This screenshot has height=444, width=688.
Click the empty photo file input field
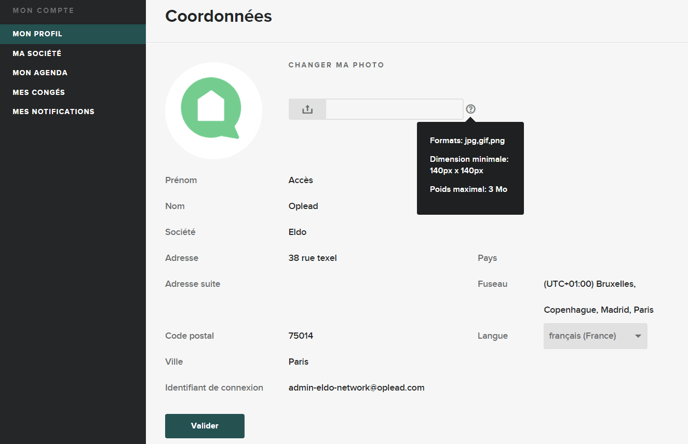(394, 109)
